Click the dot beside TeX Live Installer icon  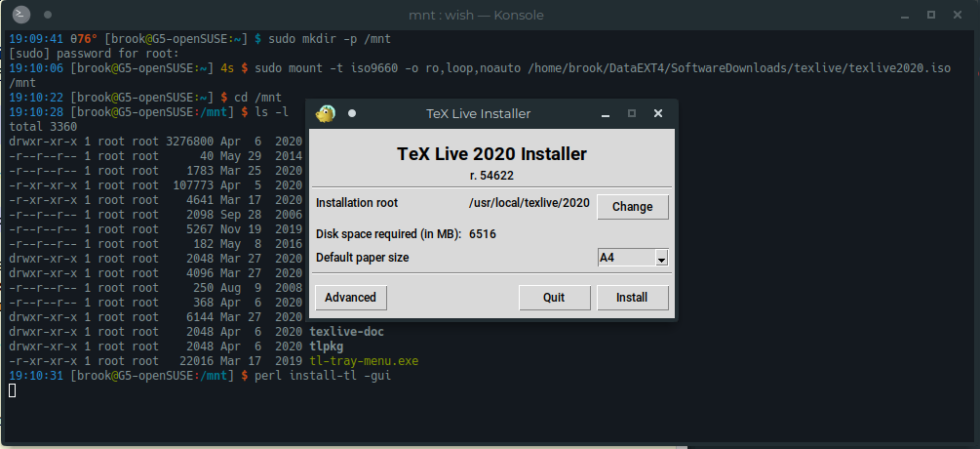coord(352,113)
